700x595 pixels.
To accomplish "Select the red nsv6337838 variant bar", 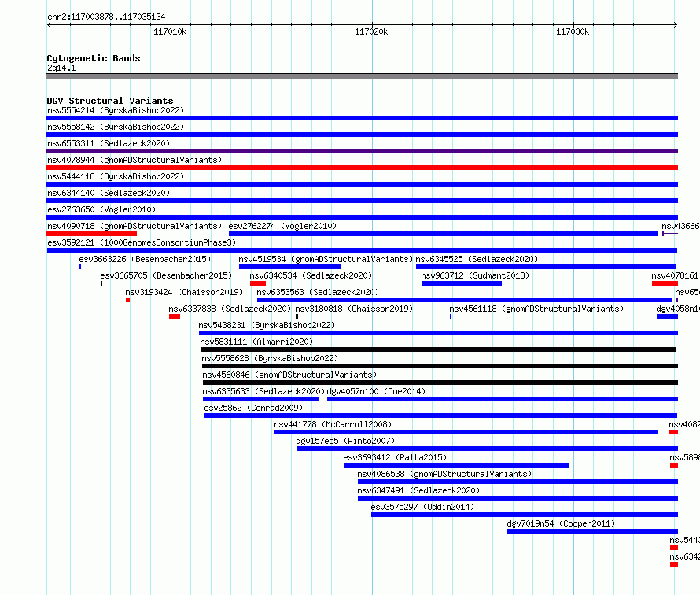I will coord(175,316).
